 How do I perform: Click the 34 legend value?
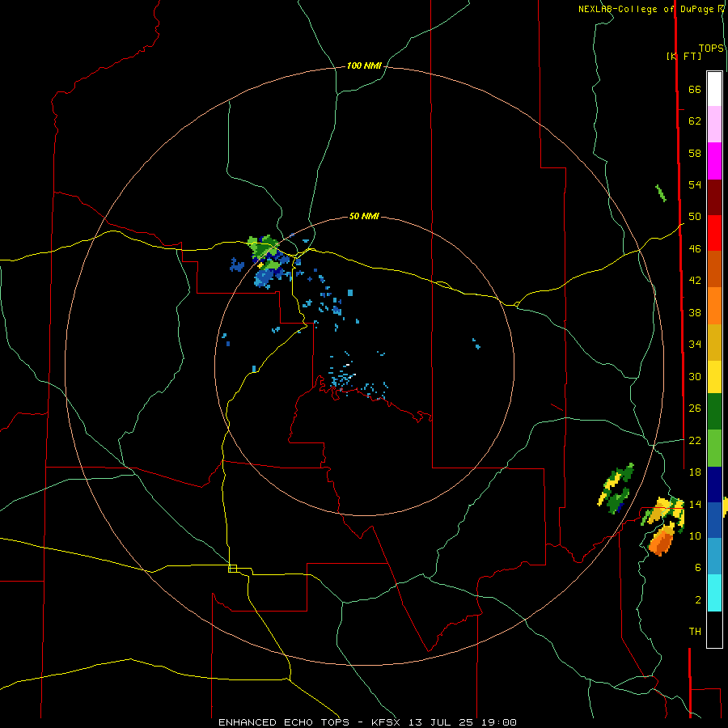695,345
